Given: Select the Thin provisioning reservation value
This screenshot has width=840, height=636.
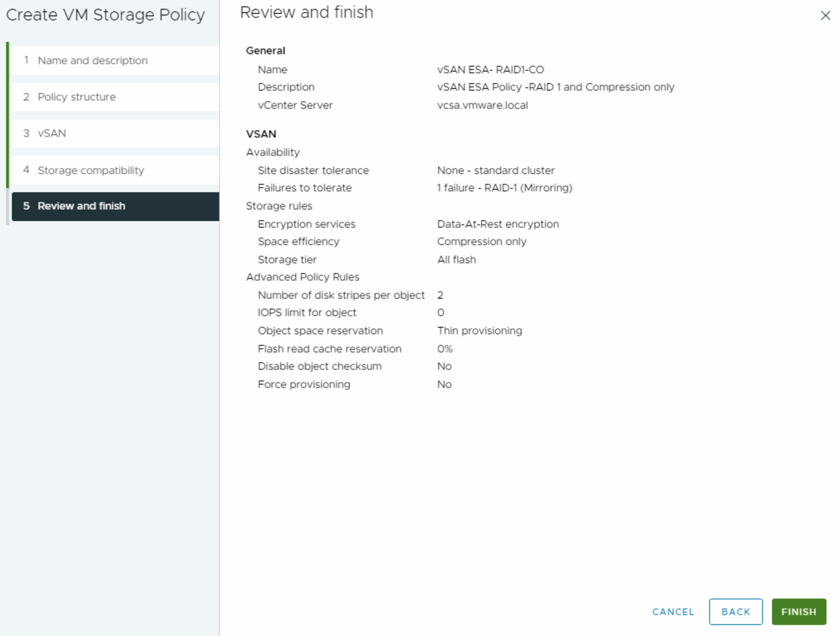Looking at the screenshot, I should click(479, 330).
